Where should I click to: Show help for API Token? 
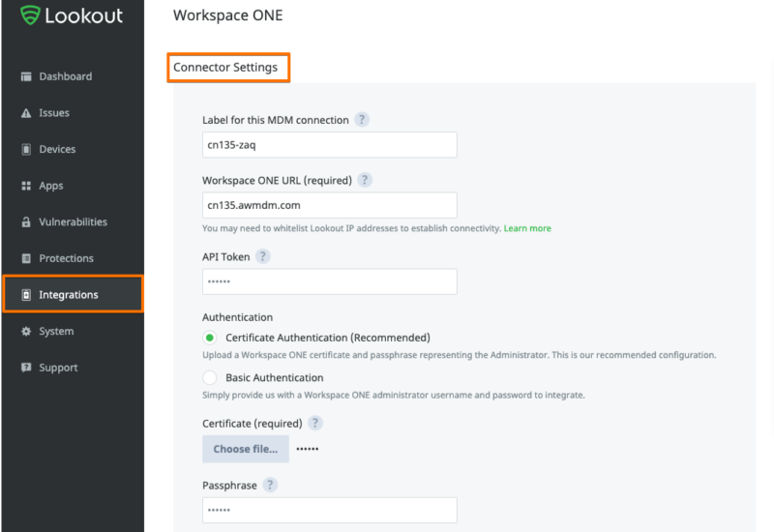pyautogui.click(x=262, y=256)
